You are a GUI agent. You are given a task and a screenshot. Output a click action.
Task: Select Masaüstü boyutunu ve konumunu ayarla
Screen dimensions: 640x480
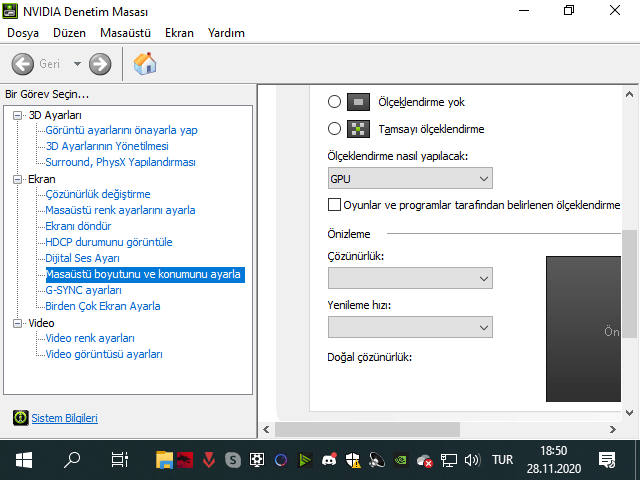(145, 274)
